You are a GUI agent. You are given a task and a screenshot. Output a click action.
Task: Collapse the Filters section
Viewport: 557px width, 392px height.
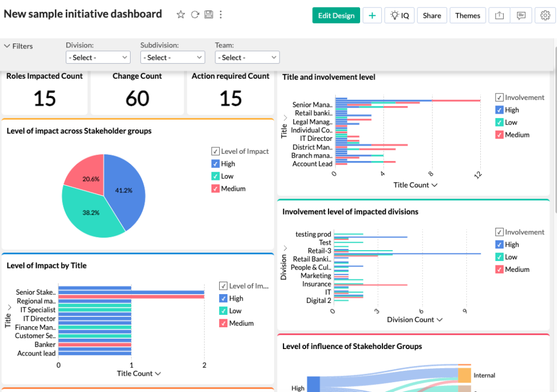coord(7,46)
